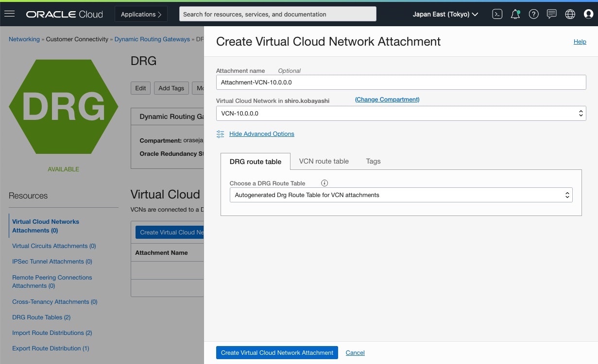
Task: Open the hamburger navigation menu
Action: tap(9, 14)
